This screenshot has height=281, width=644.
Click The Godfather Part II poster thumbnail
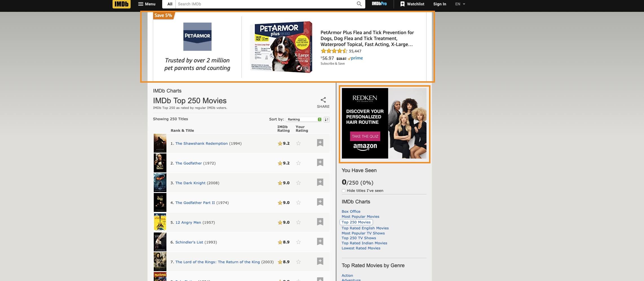point(160,202)
